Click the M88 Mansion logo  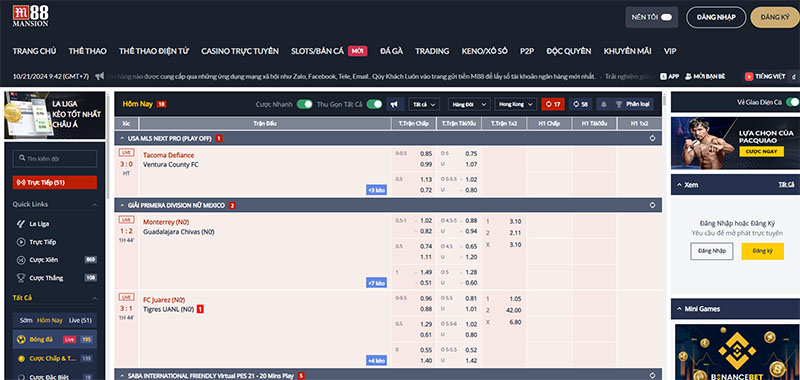pyautogui.click(x=31, y=16)
